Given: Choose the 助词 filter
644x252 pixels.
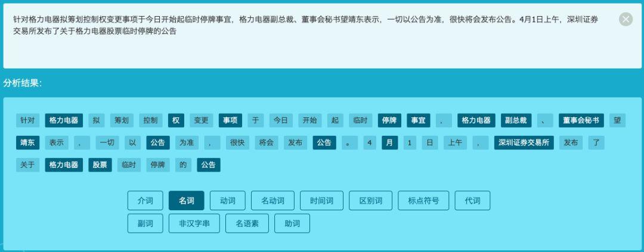Looking at the screenshot, I should (292, 223).
